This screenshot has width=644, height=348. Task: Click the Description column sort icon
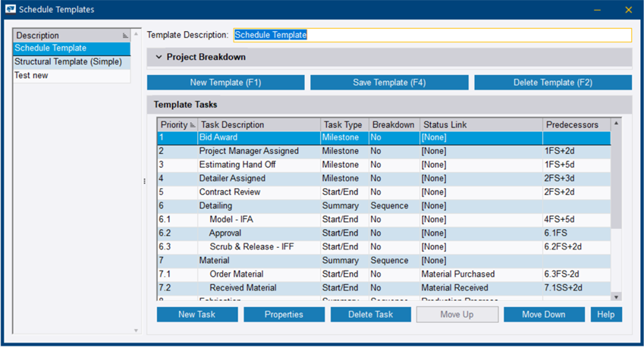point(125,36)
